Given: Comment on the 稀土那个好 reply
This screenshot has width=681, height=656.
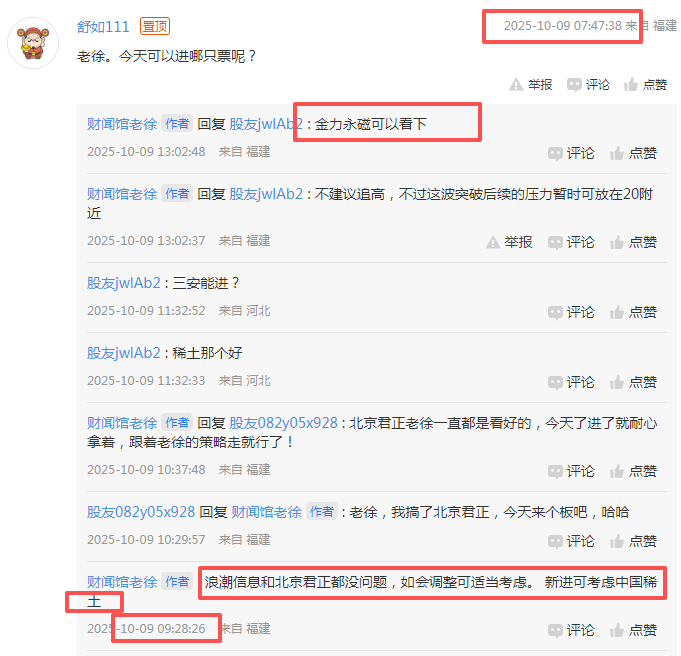Looking at the screenshot, I should (571, 382).
